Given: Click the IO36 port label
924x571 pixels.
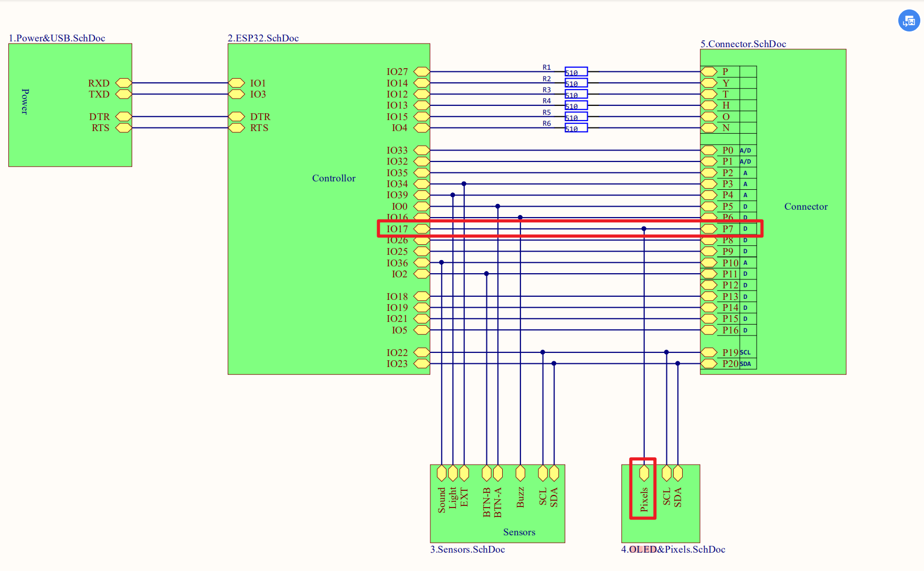Looking at the screenshot, I should point(397,263).
